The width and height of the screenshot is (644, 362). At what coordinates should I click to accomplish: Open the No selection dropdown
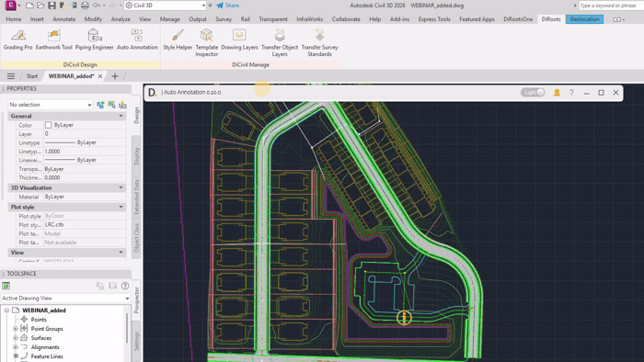pos(51,105)
